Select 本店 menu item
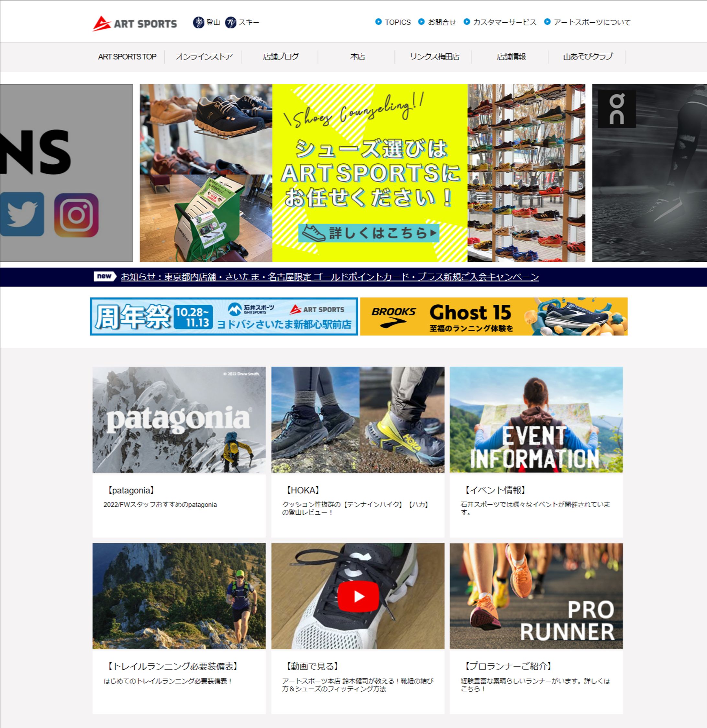The height and width of the screenshot is (728, 707). click(357, 57)
